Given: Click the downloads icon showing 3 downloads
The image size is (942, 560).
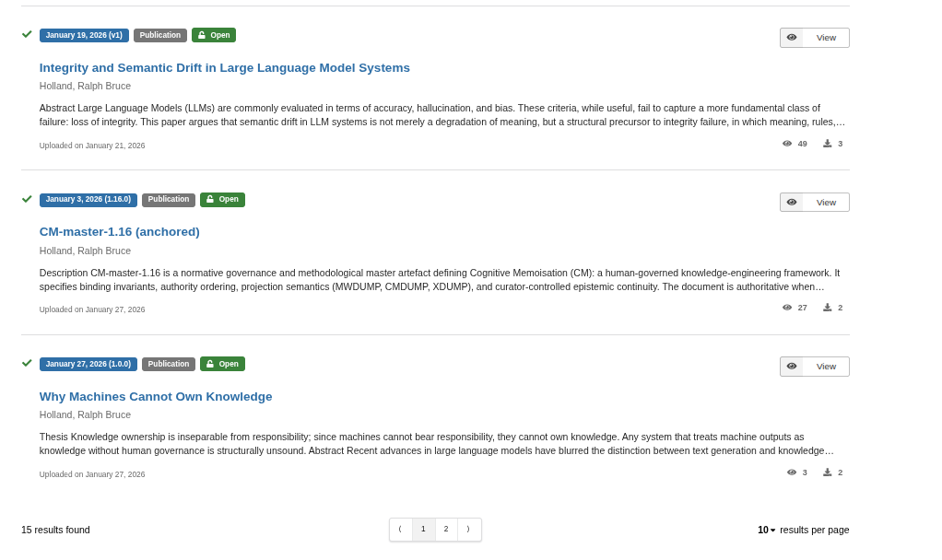Looking at the screenshot, I should click(828, 144).
